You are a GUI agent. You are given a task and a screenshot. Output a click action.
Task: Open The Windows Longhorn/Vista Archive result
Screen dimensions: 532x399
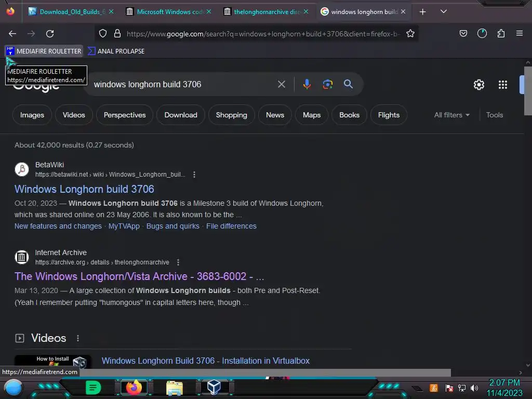139,276
